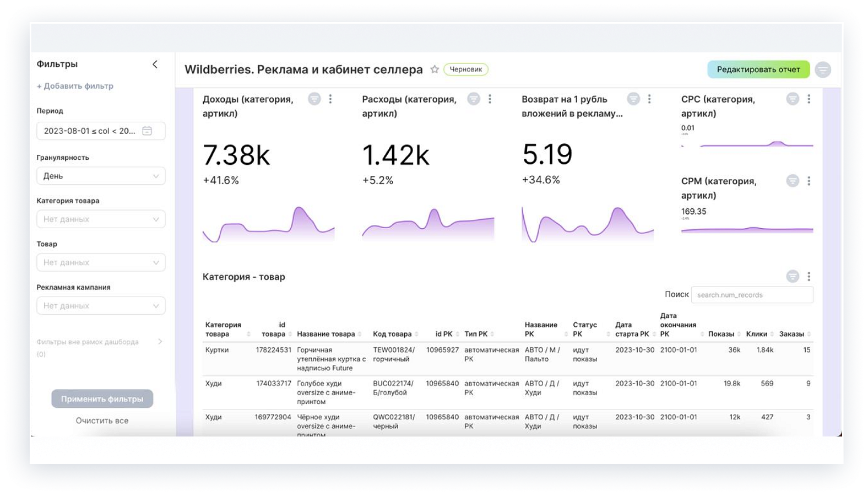Click product code TEW001824/ горчичный

click(394, 354)
